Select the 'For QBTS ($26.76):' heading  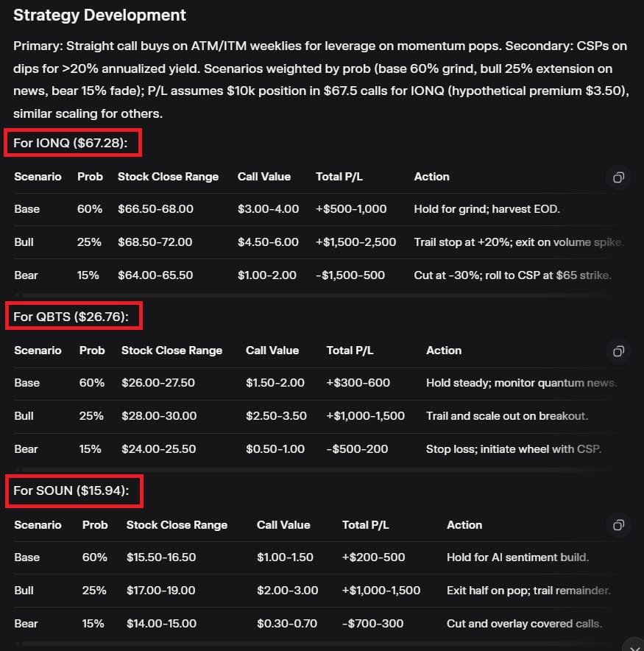click(71, 317)
